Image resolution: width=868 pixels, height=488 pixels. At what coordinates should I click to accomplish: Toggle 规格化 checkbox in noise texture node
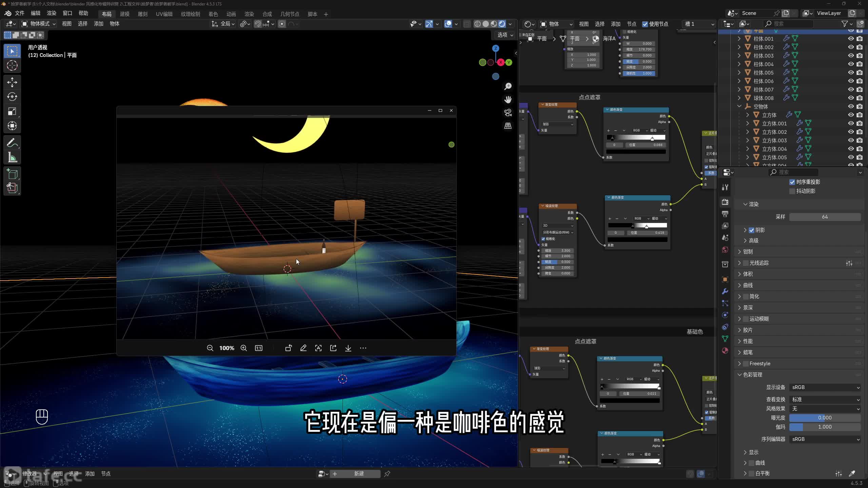[x=543, y=239]
